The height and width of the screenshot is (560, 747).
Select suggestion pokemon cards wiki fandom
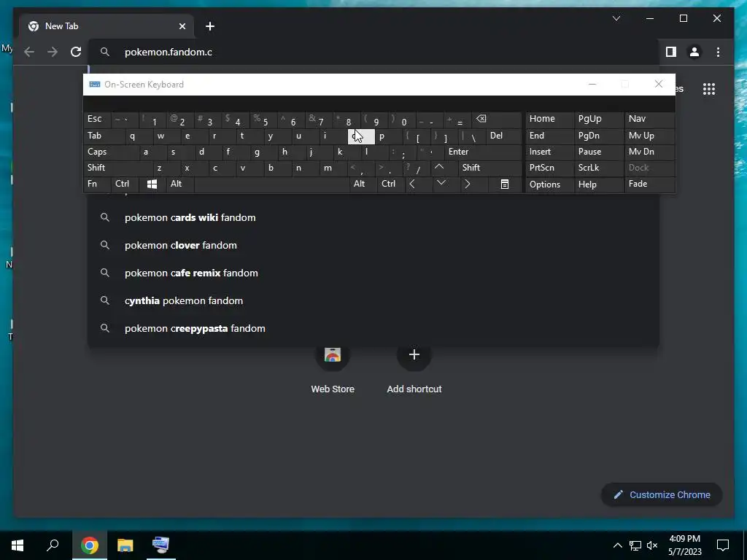coord(373,217)
